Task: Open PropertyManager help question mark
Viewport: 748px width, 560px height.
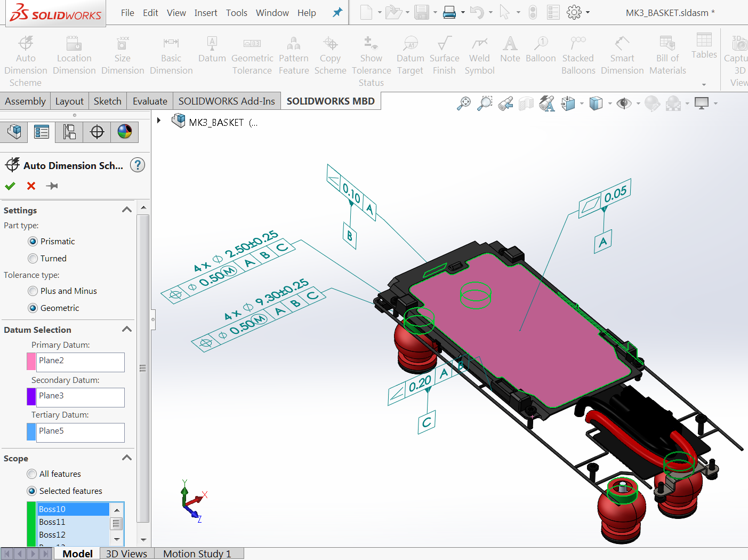Action: pyautogui.click(x=138, y=165)
